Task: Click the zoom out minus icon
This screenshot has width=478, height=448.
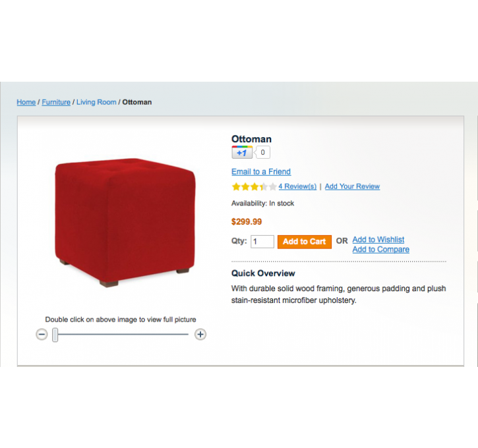Action: [42, 334]
